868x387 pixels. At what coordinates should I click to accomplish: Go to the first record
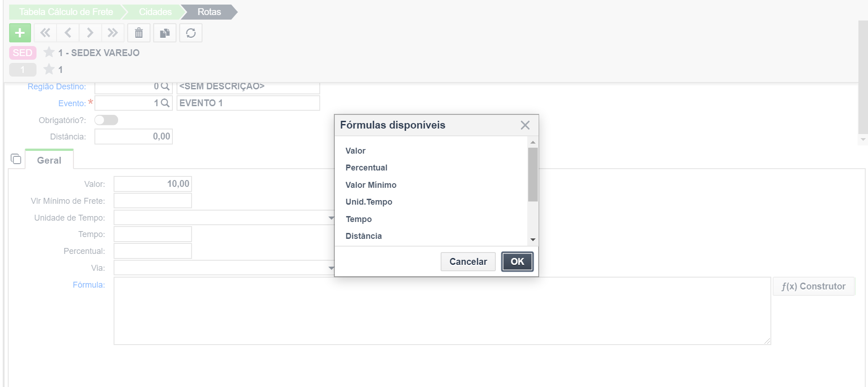click(x=45, y=33)
